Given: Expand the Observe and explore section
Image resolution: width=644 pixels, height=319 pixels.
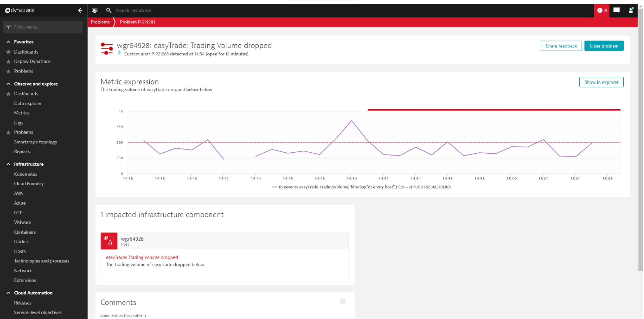Looking at the screenshot, I should (36, 84).
